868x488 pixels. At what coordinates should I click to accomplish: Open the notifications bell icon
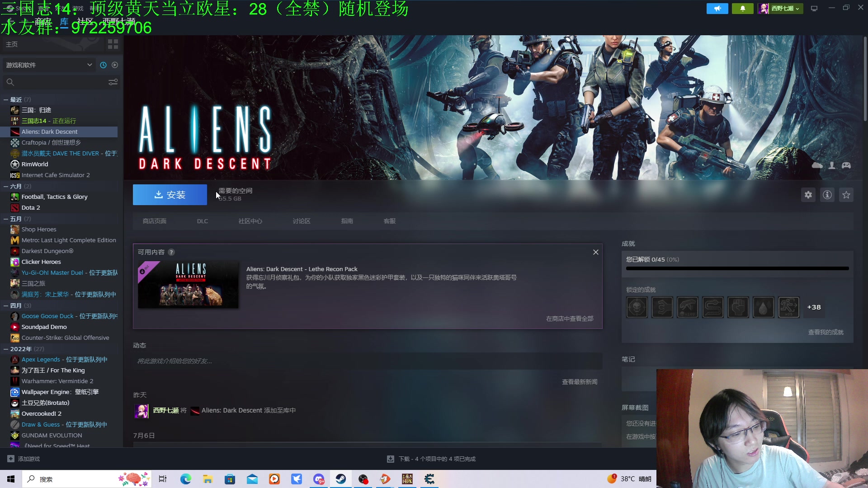[x=743, y=9]
